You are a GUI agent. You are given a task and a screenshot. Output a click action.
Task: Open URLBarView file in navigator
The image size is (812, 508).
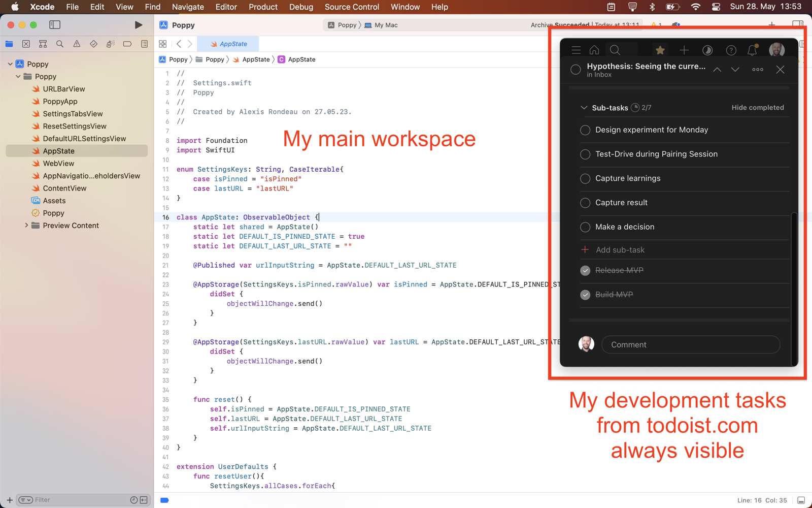[64, 89]
